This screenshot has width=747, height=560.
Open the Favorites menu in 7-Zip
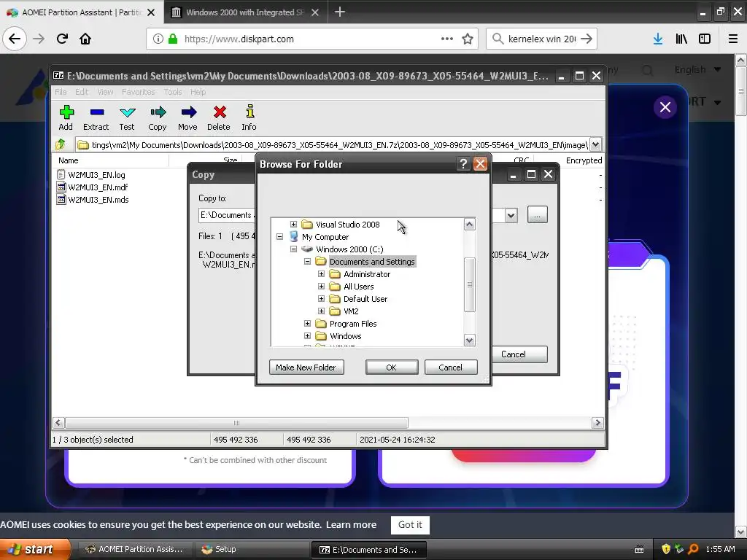(138, 92)
